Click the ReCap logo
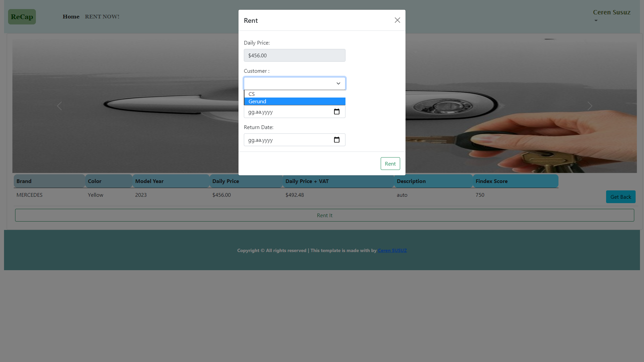The width and height of the screenshot is (644, 362). pos(22,17)
